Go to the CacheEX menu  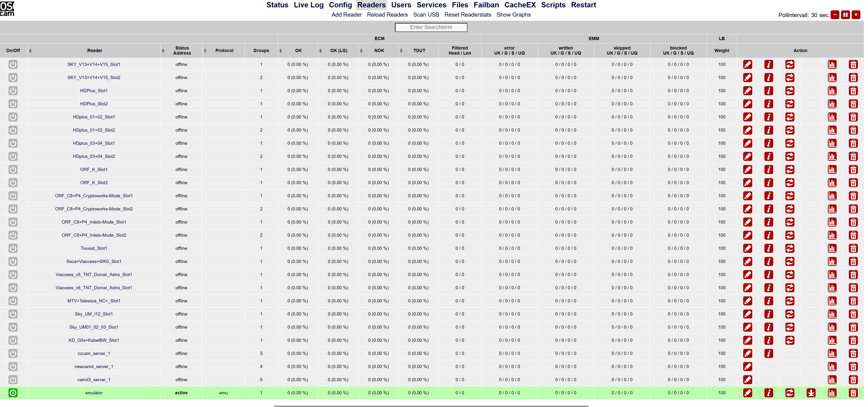[520, 5]
